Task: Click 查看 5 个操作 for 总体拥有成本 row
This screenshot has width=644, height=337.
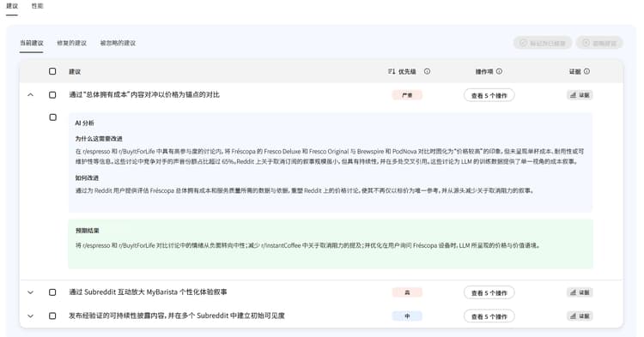Action: coord(489,95)
